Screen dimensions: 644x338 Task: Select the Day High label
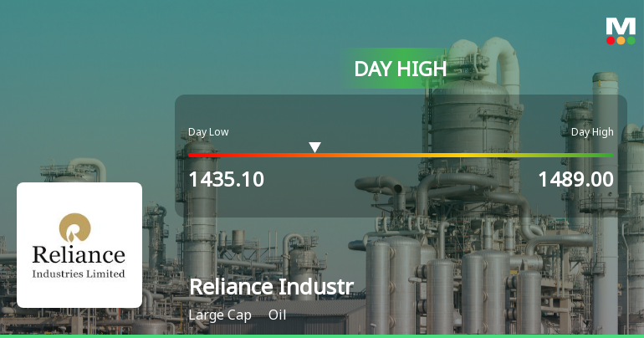[x=592, y=132]
